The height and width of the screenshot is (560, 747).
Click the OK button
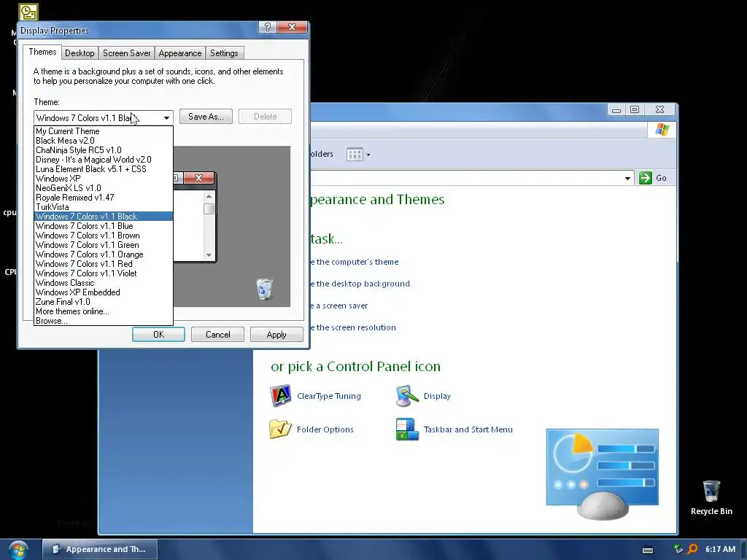coord(158,334)
